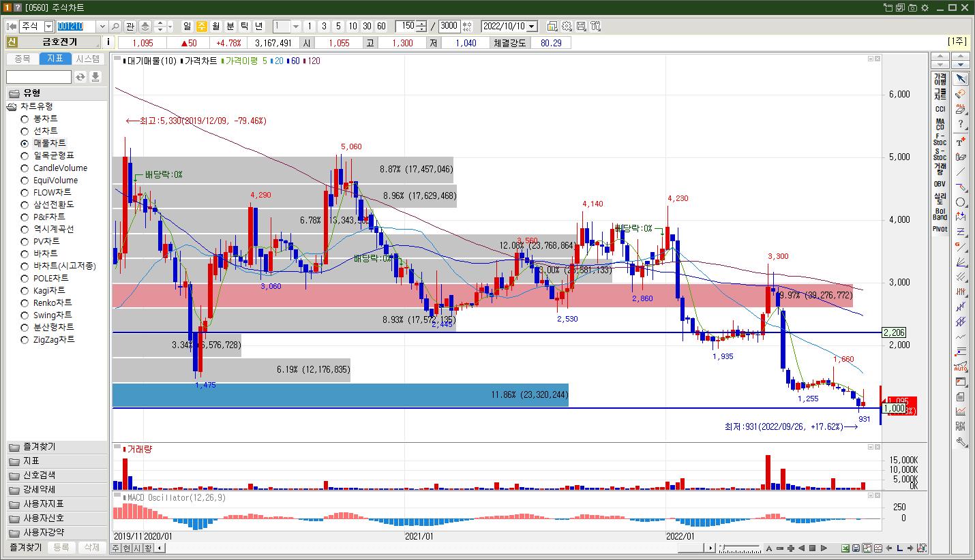The height and width of the screenshot is (560, 975).
Task: Click the horizontal scrollbar right arrow below chart
Action: [x=710, y=548]
